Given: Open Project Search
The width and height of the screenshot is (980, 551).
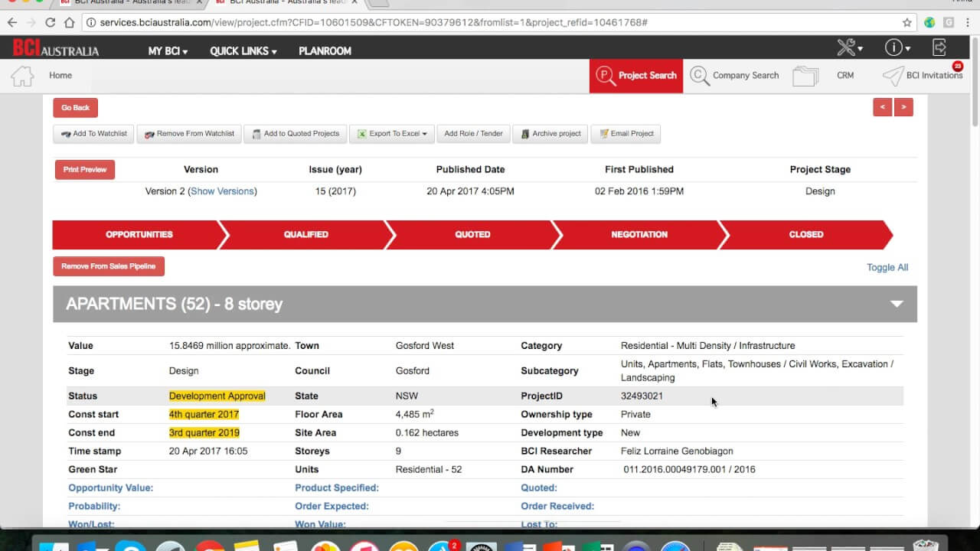Looking at the screenshot, I should (x=636, y=76).
